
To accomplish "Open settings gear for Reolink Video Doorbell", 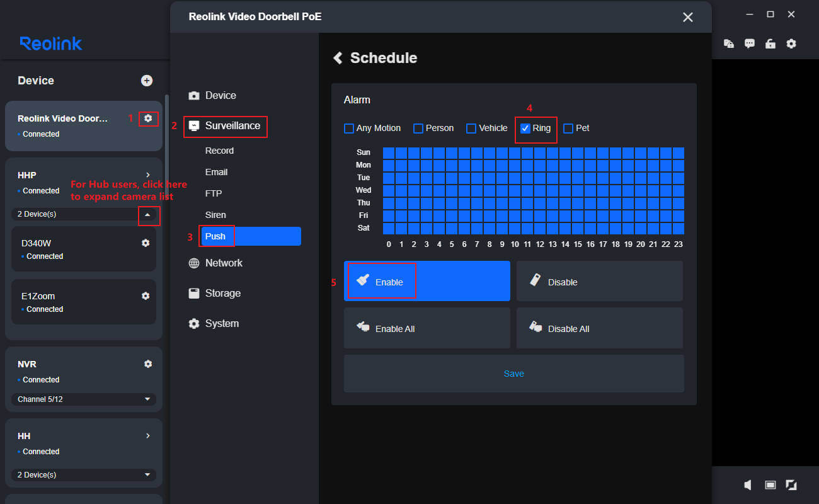I will click(148, 118).
